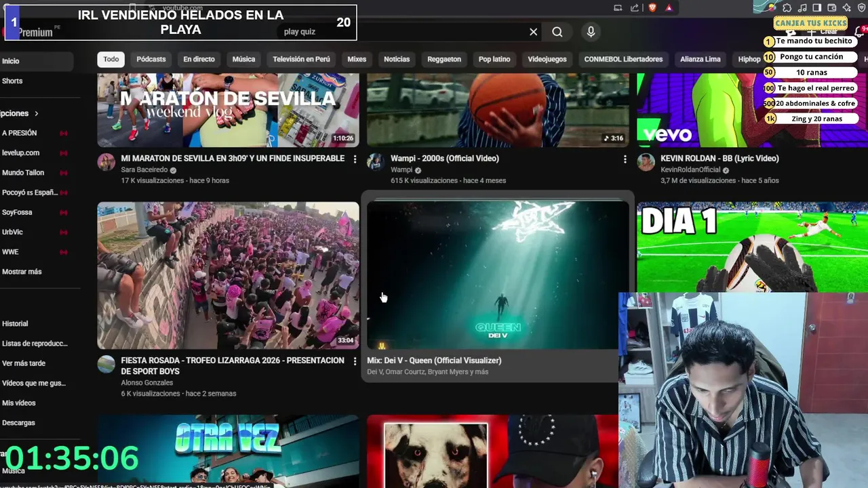Select the Pop latino filter chip

(x=494, y=59)
